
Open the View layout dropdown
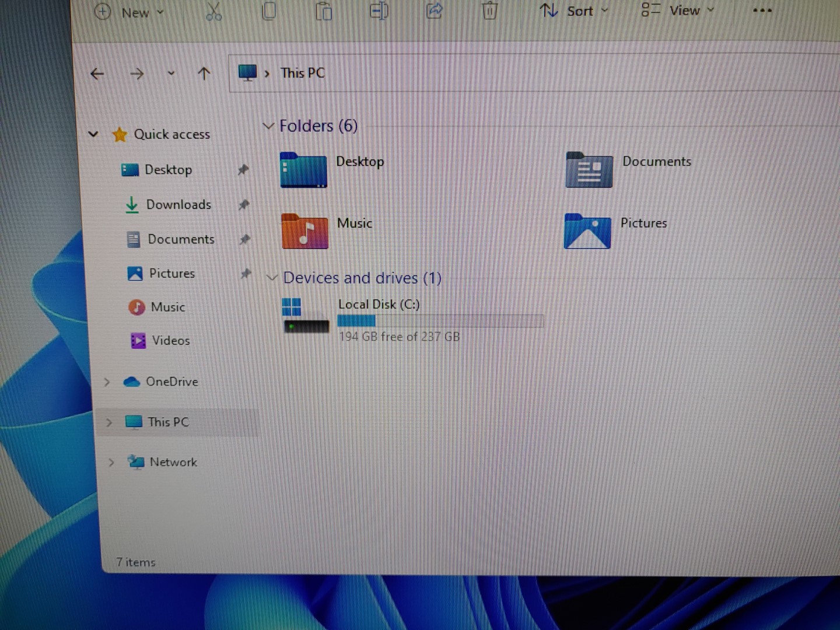pos(678,10)
